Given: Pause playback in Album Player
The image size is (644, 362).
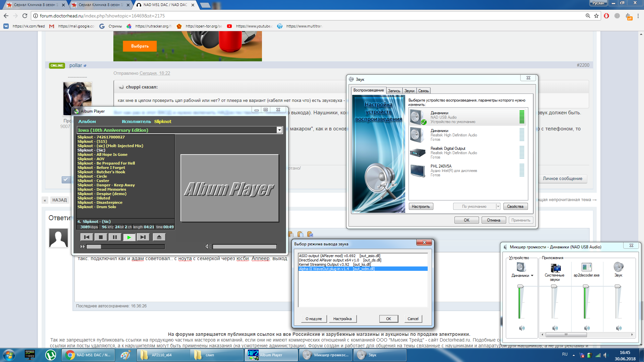Looking at the screenshot, I should click(115, 237).
